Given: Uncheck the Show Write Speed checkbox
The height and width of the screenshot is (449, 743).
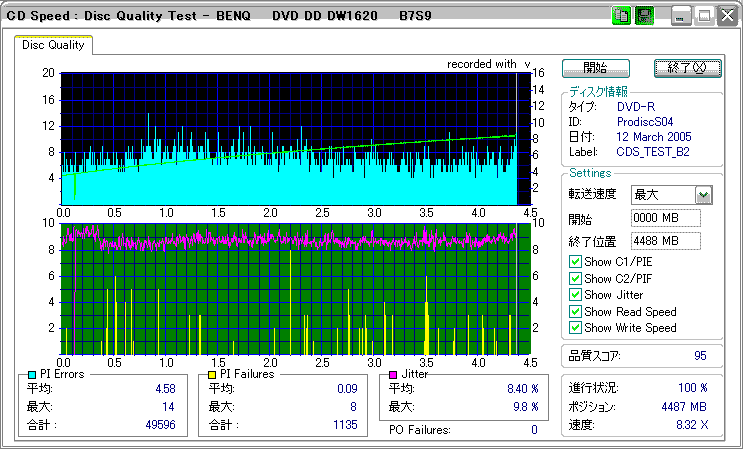Looking at the screenshot, I should (x=575, y=327).
